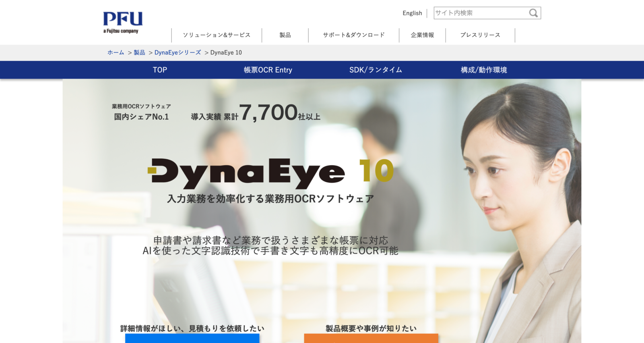Go to ホーム breadcrumb link
Viewport: 644px width, 343px height.
[x=116, y=52]
